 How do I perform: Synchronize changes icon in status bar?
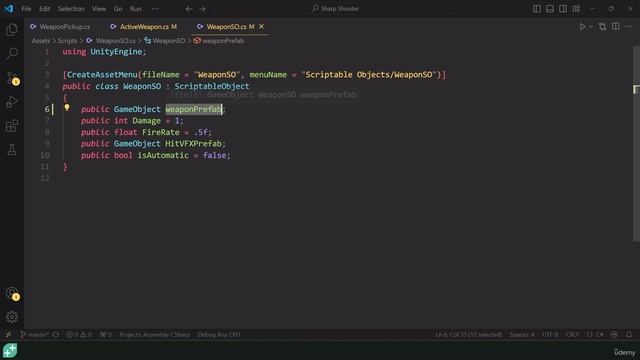pyautogui.click(x=56, y=334)
